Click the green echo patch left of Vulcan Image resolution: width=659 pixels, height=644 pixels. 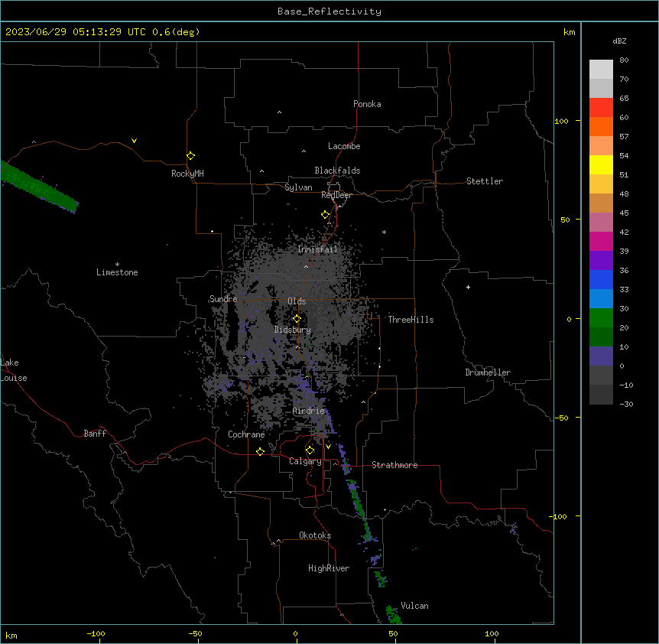[394, 615]
